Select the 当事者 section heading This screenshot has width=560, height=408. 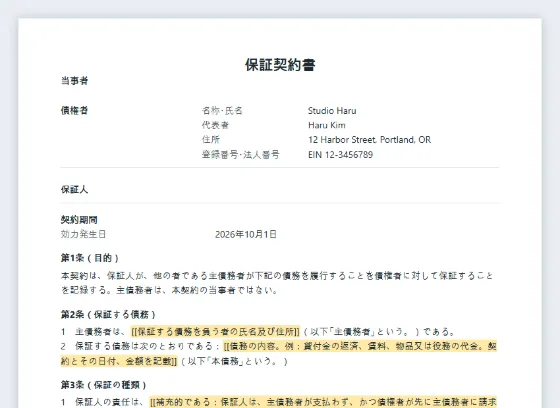tap(74, 81)
